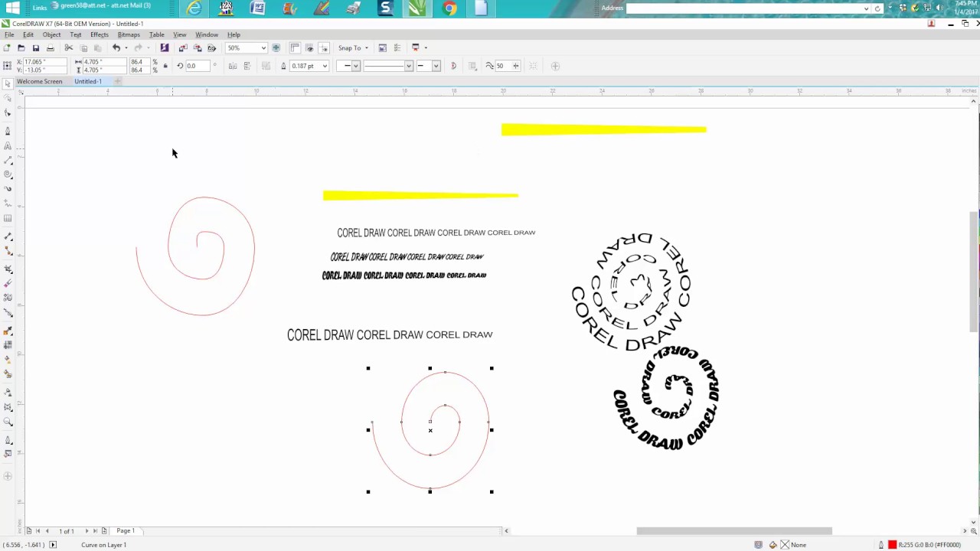Open the Object menu
Screen dimensions: 980x551
pos(51,34)
